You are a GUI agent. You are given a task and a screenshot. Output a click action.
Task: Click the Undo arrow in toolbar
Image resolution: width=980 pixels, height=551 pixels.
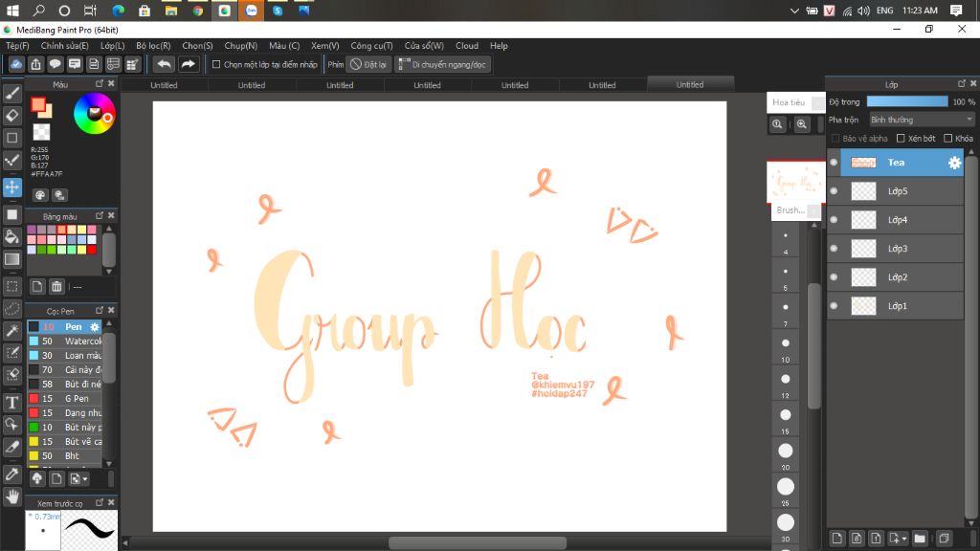pos(164,64)
